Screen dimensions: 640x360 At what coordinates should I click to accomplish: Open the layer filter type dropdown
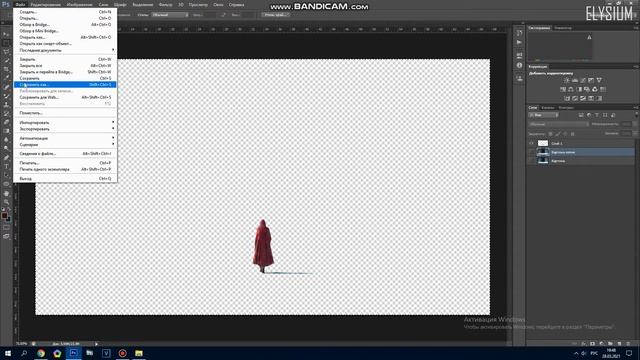[544, 115]
